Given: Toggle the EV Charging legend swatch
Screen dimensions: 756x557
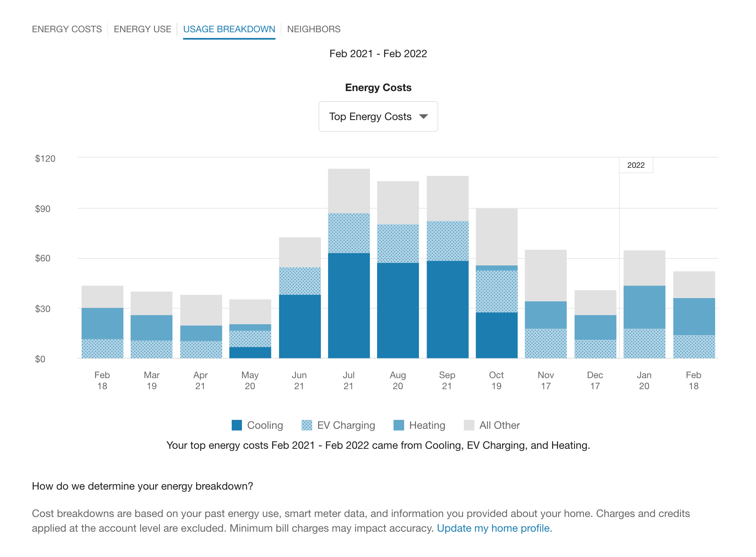Looking at the screenshot, I should pos(306,425).
